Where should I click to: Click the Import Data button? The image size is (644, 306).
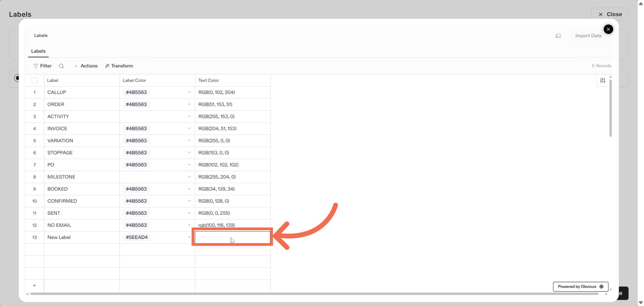pyautogui.click(x=588, y=35)
